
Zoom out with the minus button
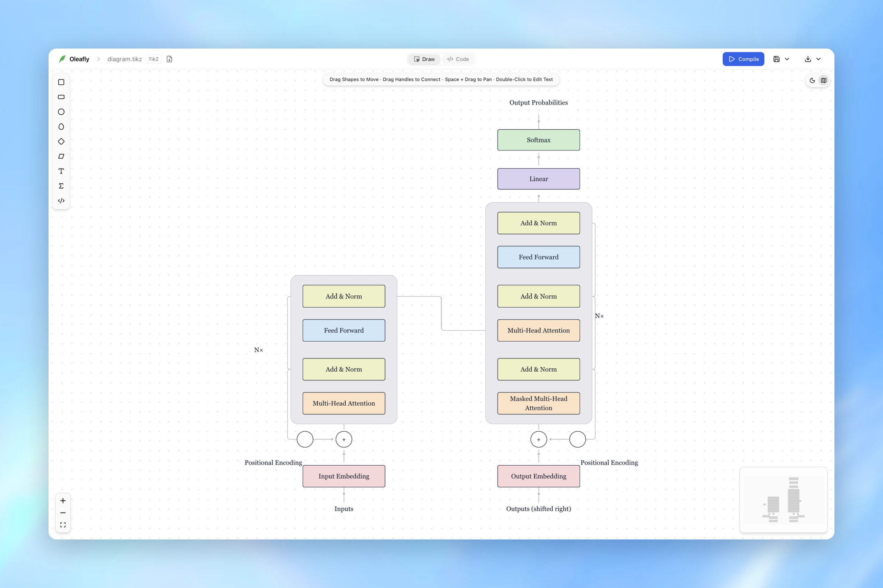tap(63, 513)
